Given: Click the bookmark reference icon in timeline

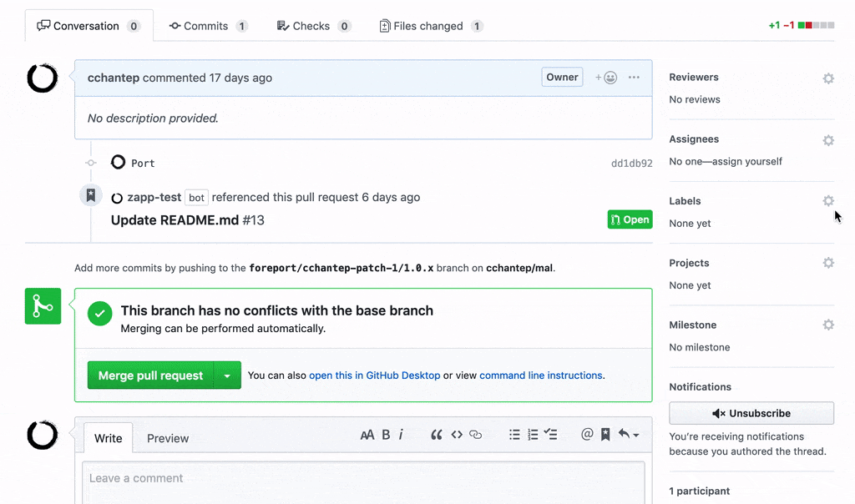Looking at the screenshot, I should 91,195.
